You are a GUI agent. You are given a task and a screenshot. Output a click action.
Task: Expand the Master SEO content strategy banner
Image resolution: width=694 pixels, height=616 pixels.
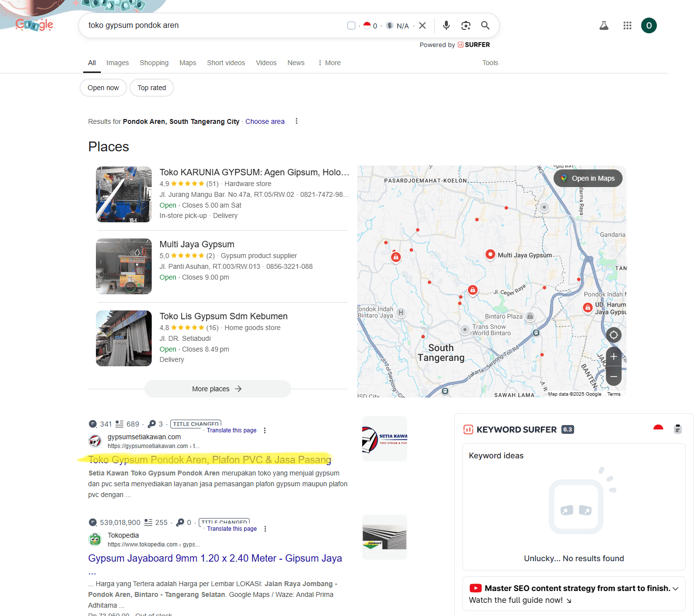pos(675,589)
